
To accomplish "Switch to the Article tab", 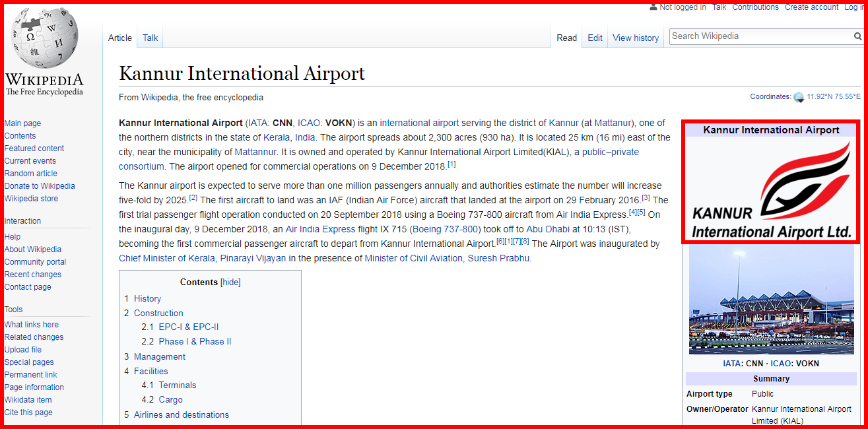I will pyautogui.click(x=120, y=38).
